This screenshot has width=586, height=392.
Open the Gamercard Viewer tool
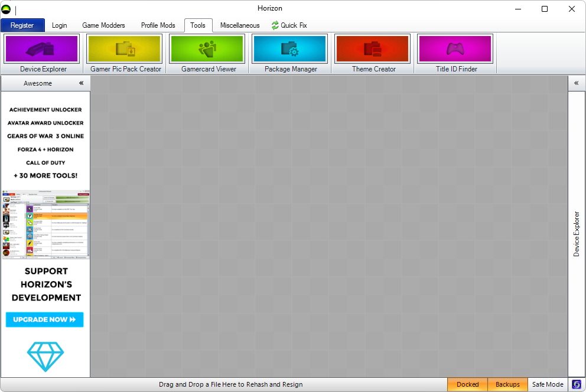coord(207,49)
